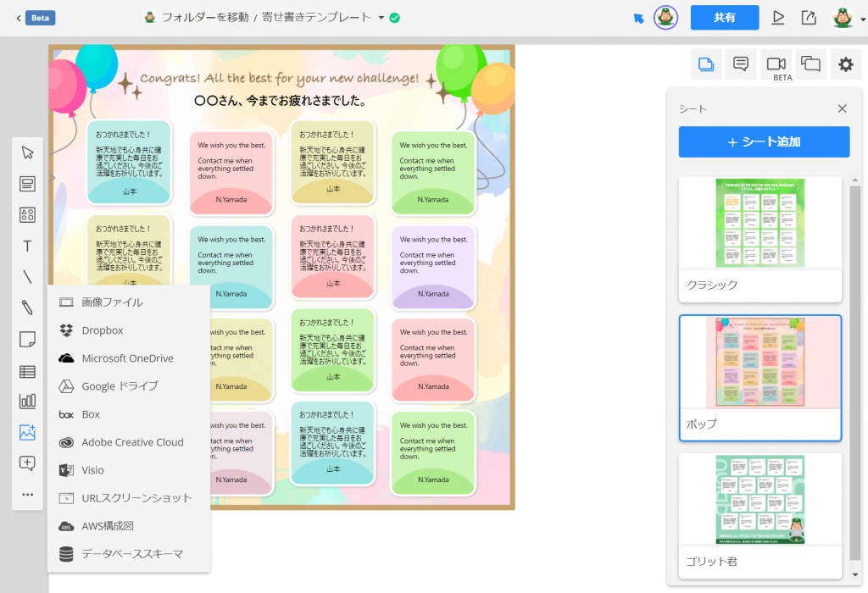Choose the line drawing tool
The width and height of the screenshot is (868, 593).
point(27,277)
